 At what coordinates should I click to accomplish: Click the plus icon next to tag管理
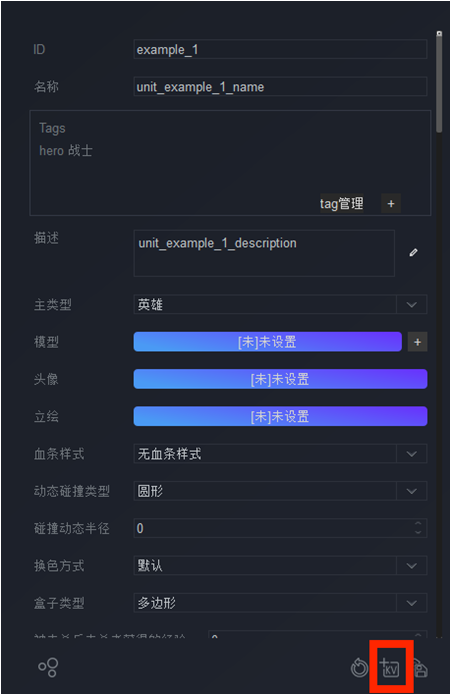(x=391, y=203)
